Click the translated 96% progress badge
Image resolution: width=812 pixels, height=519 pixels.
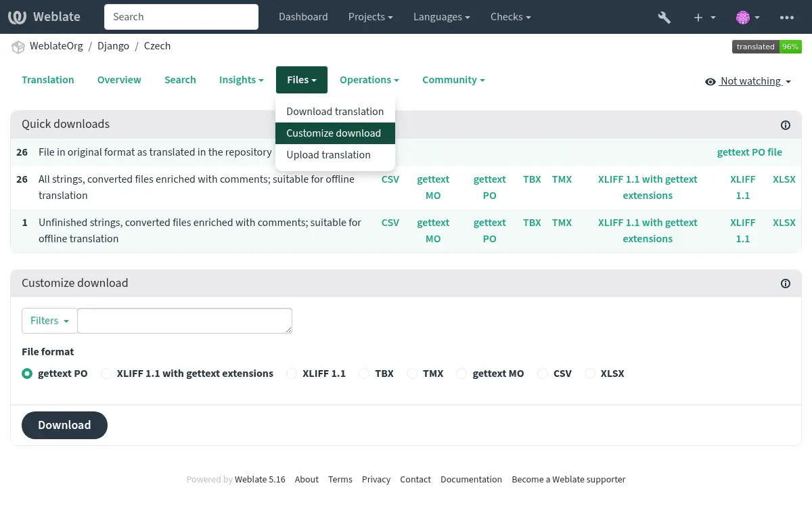tap(767, 47)
